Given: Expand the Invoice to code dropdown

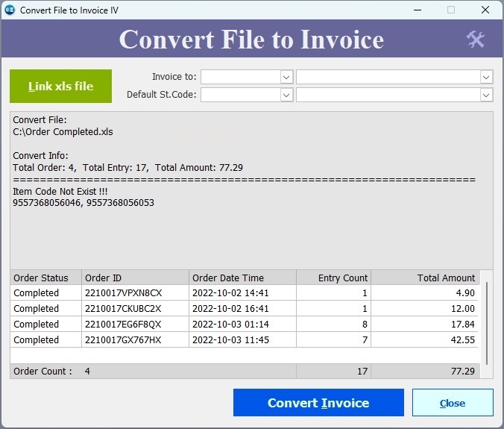Looking at the screenshot, I should (286, 77).
